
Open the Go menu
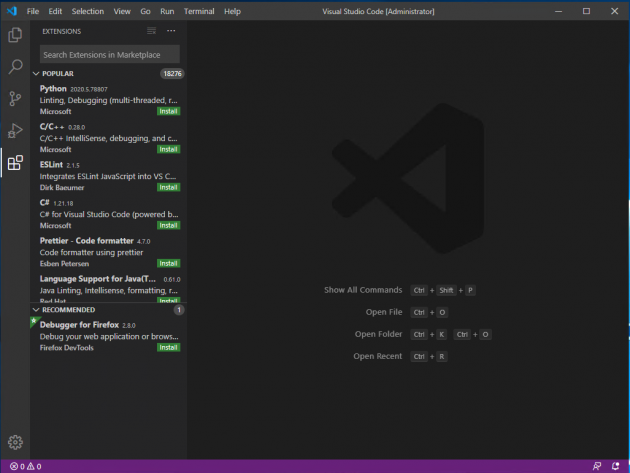click(145, 11)
